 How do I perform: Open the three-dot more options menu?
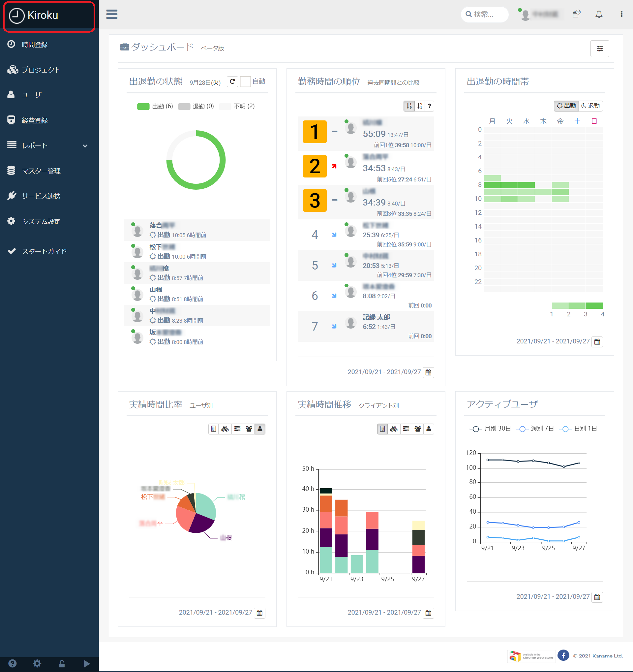[621, 14]
